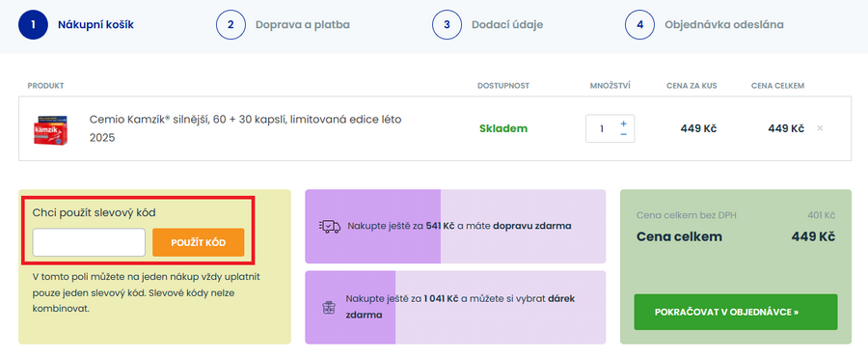This screenshot has height=359, width=868.
Task: Click the free shipping progress bar
Action: coord(455,227)
